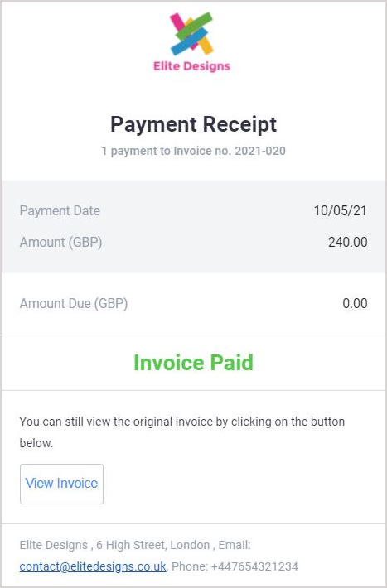Select the Payment Receipt heading
This screenshot has height=588, width=387.
[x=193, y=124]
